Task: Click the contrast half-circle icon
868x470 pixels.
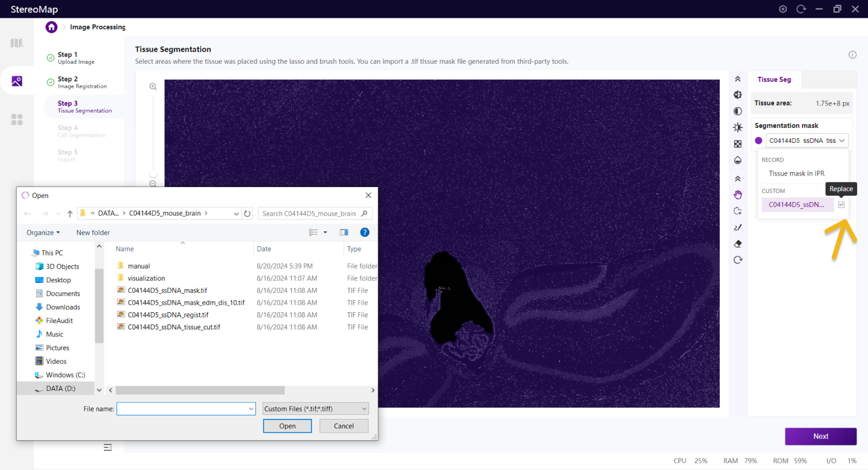Action: (738, 111)
